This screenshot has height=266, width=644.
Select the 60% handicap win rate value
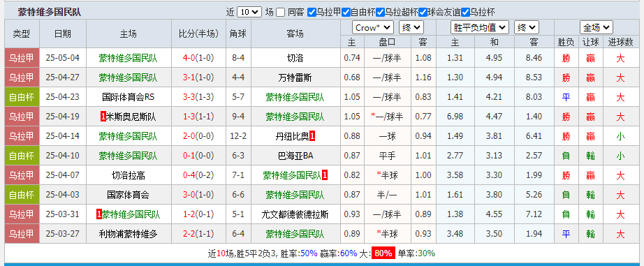tap(349, 253)
